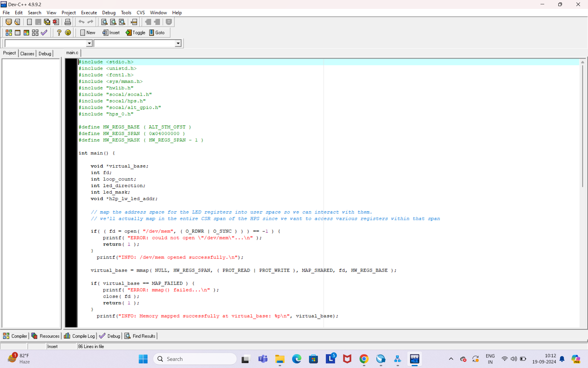588x368 pixels.
Task: Expand the second function dropdown arrow
Action: click(x=178, y=43)
